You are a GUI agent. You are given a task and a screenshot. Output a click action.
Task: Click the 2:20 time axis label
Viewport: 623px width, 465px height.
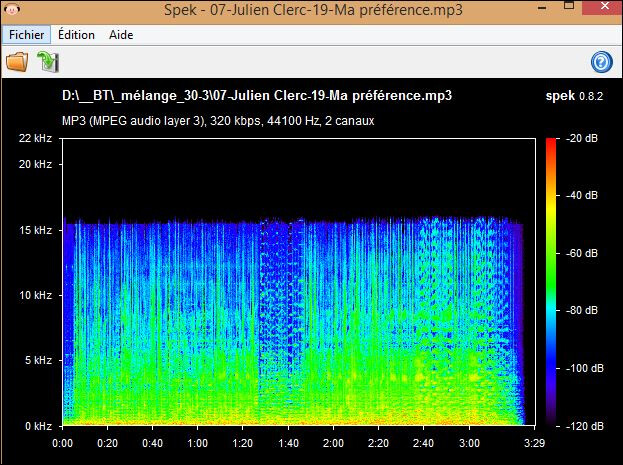pos(378,443)
